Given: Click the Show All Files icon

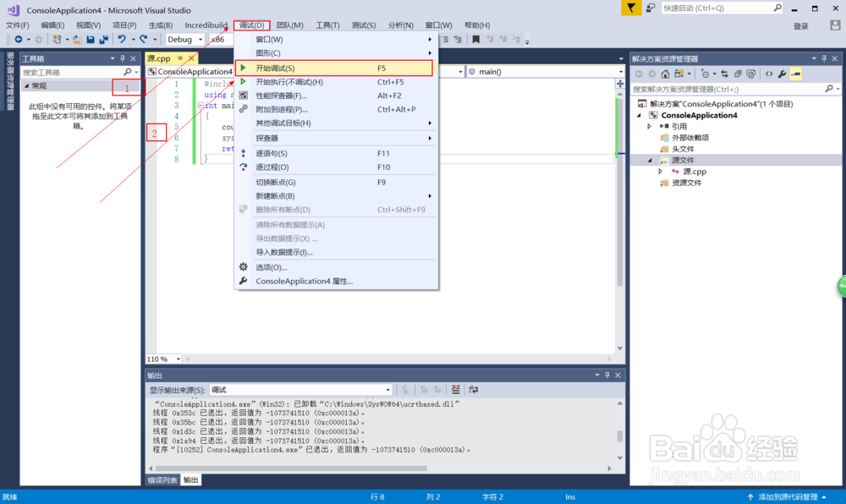Looking at the screenshot, I should [x=751, y=74].
